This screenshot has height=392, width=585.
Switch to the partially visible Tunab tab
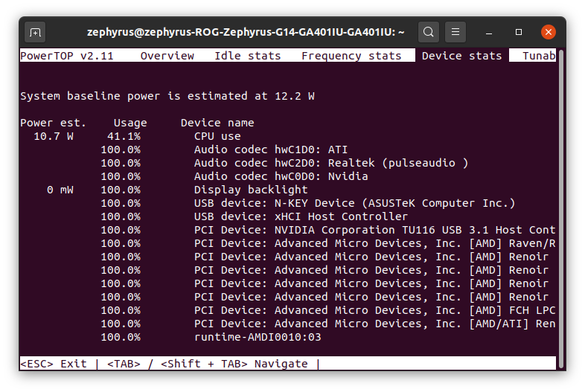coord(539,56)
